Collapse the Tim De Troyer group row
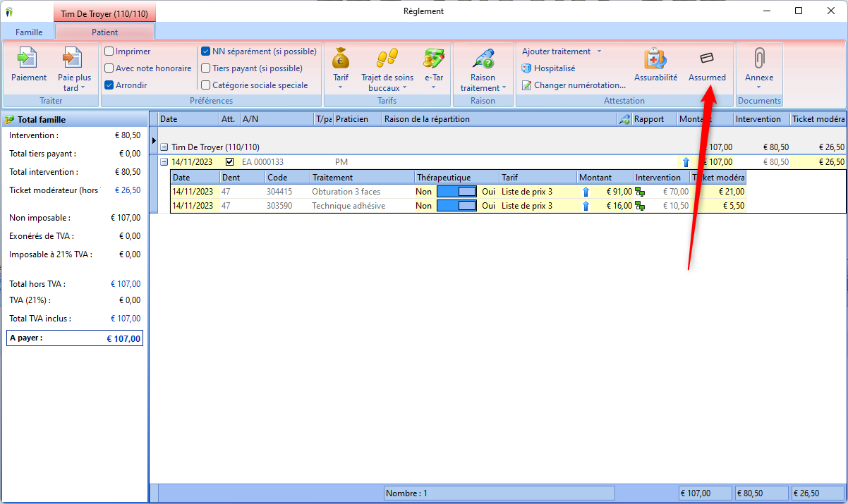Screen dimensions: 848x504 click(x=164, y=147)
